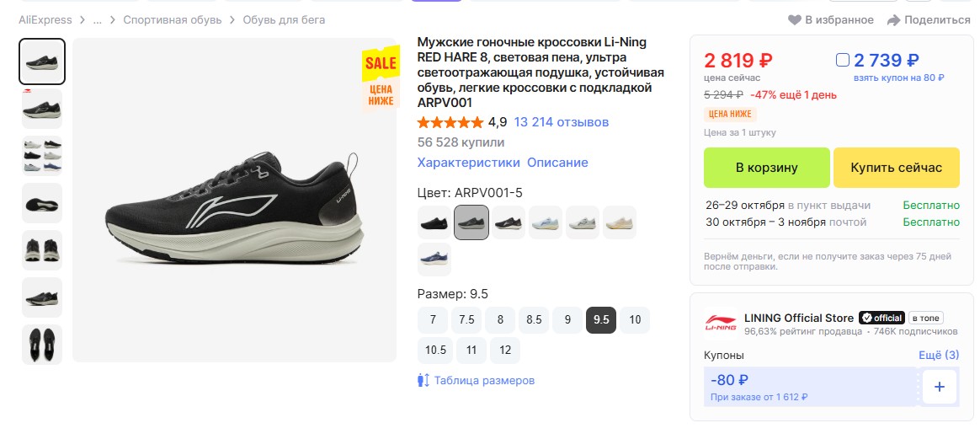Screen dimensions: 980x439
Task: Click the heart icon for favorites
Action: (x=794, y=20)
